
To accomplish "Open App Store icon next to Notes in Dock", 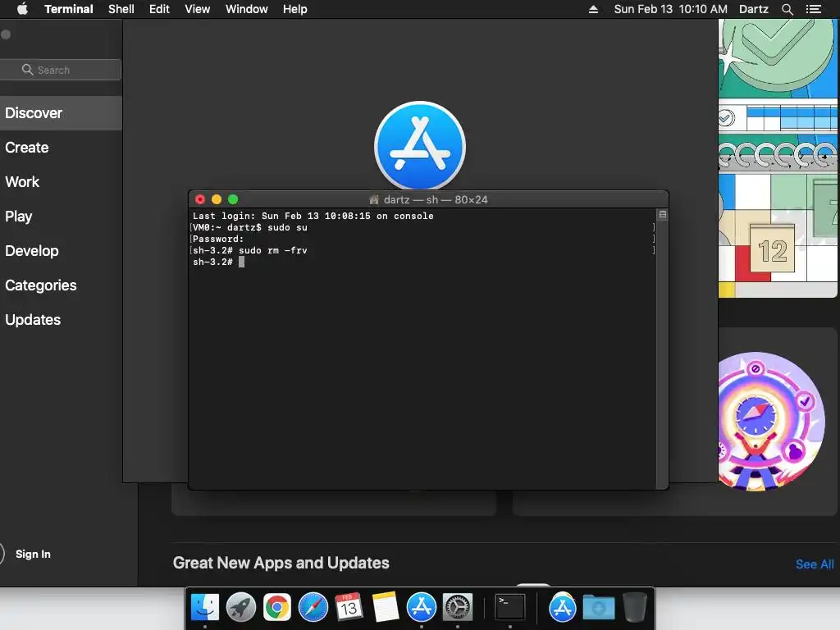I will 422,608.
